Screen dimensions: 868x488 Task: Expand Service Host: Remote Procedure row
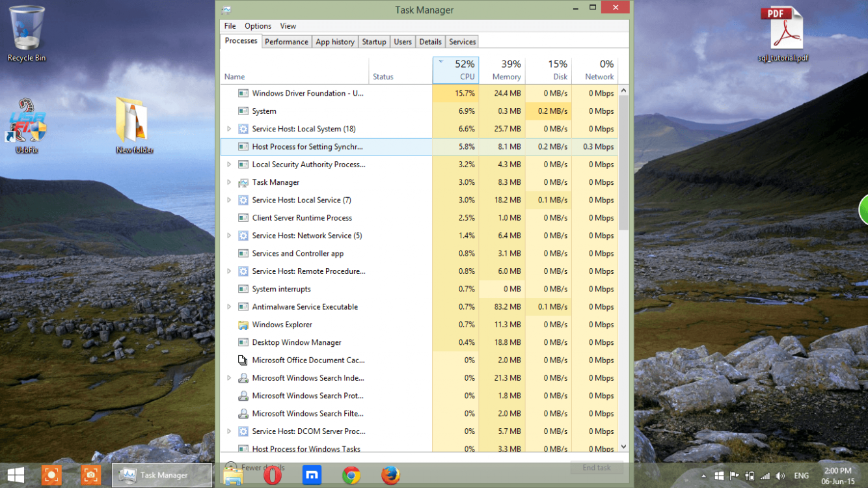coord(228,271)
